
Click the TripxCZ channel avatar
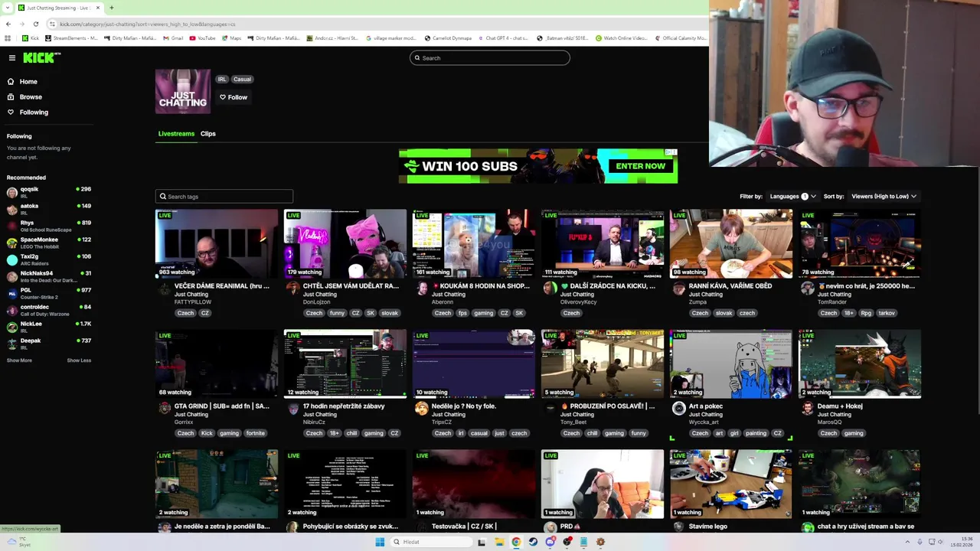(x=421, y=409)
